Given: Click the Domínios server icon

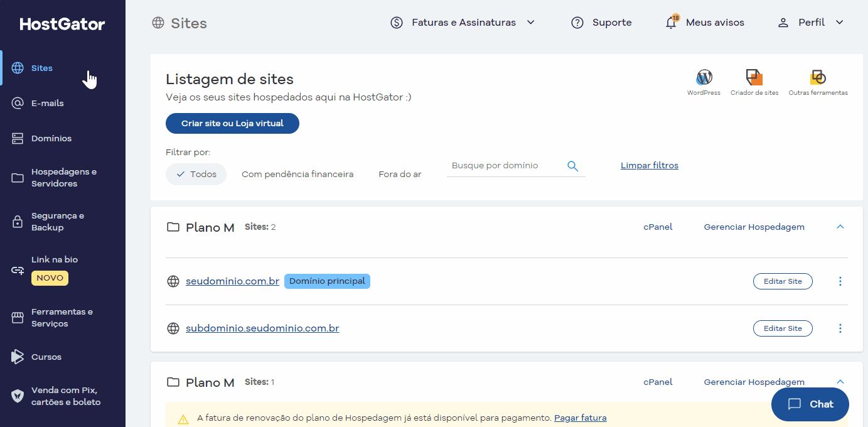Looking at the screenshot, I should 18,138.
